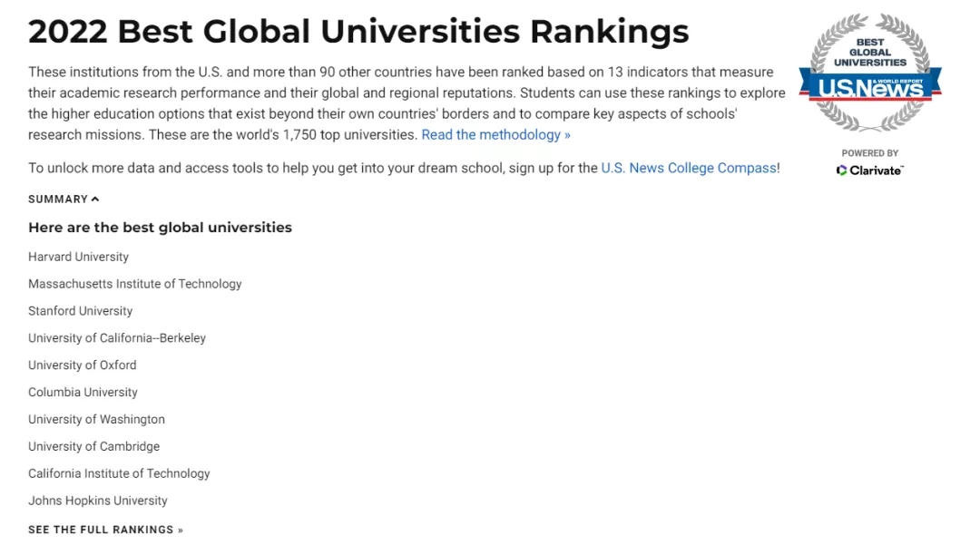The image size is (980, 545).
Task: Click the Here are the best global universities heading
Action: (160, 228)
